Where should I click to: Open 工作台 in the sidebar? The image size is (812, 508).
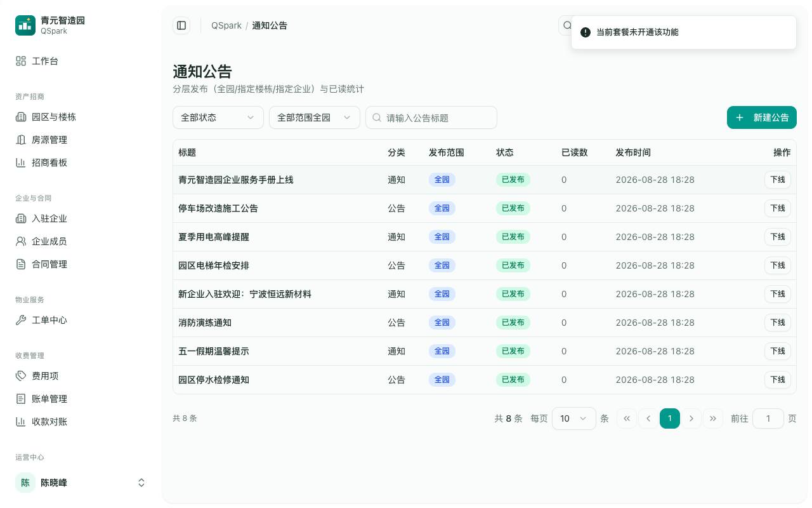pyautogui.click(x=81, y=61)
